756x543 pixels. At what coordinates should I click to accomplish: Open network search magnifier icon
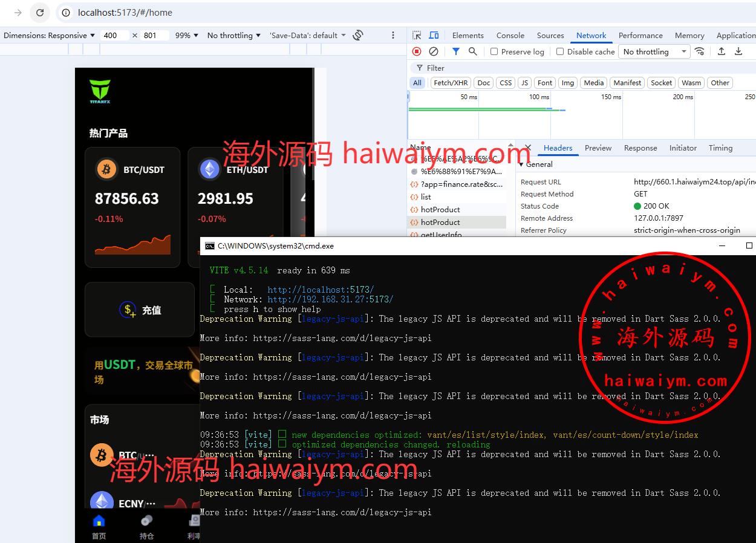pos(473,51)
